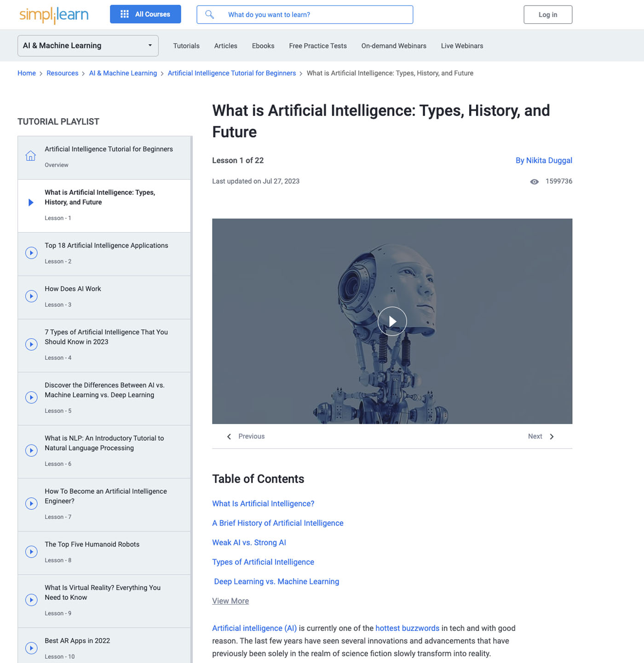Click the course search input field

point(317,15)
